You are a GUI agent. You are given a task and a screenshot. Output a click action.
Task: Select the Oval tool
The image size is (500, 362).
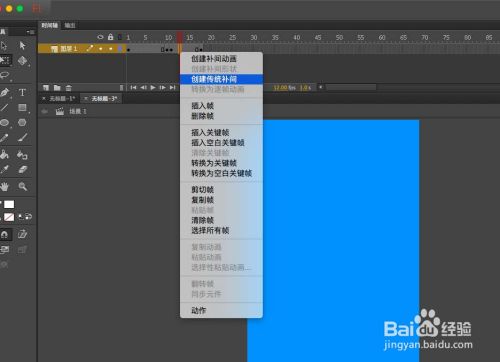[4, 122]
